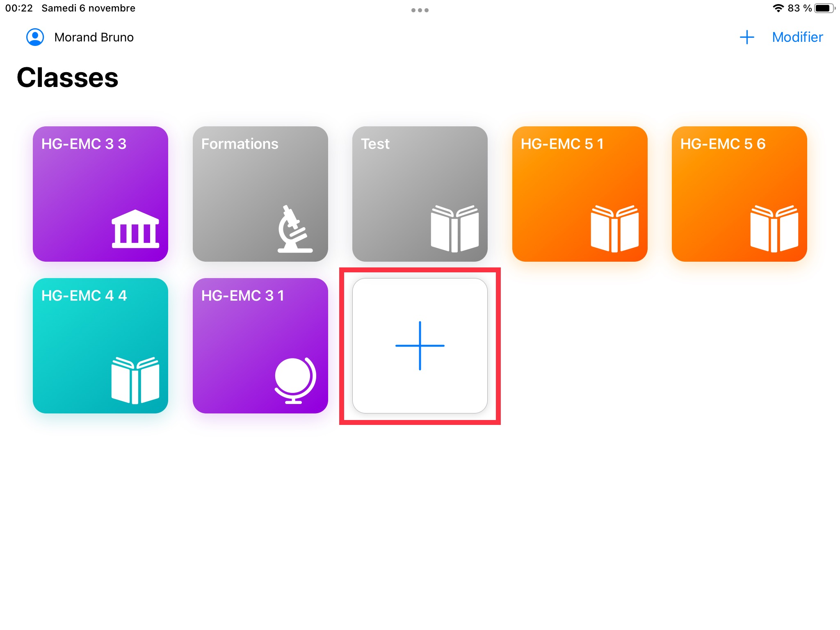Open the HG-EMC 5 1 class title

pos(562,144)
